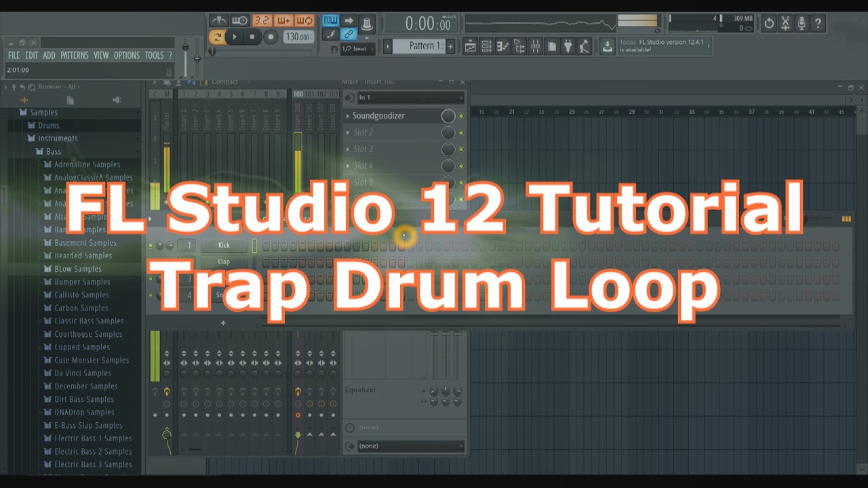Open the playlist view icon
868x488 pixels.
click(x=470, y=46)
